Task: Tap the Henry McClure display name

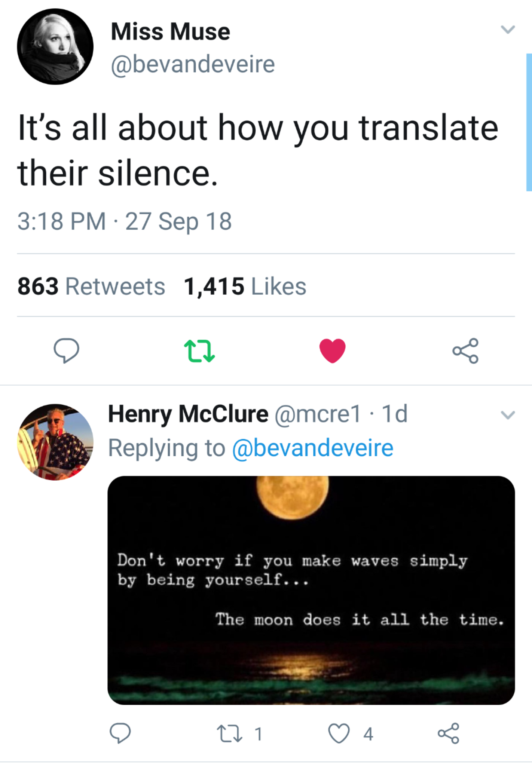Action: [x=188, y=414]
